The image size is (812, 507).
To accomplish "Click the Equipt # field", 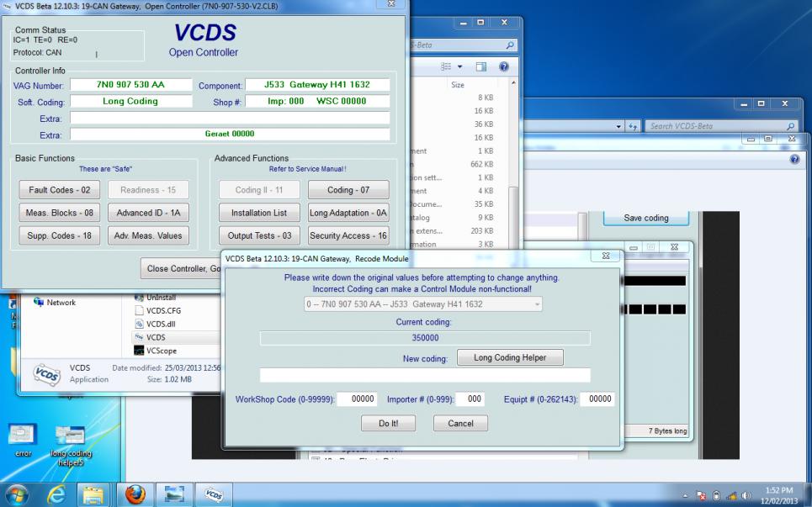I will [x=597, y=399].
